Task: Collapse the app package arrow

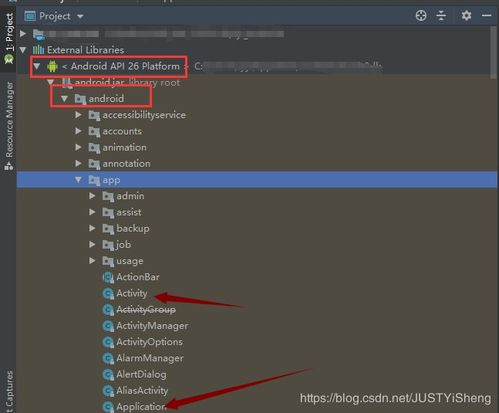Action: point(78,180)
